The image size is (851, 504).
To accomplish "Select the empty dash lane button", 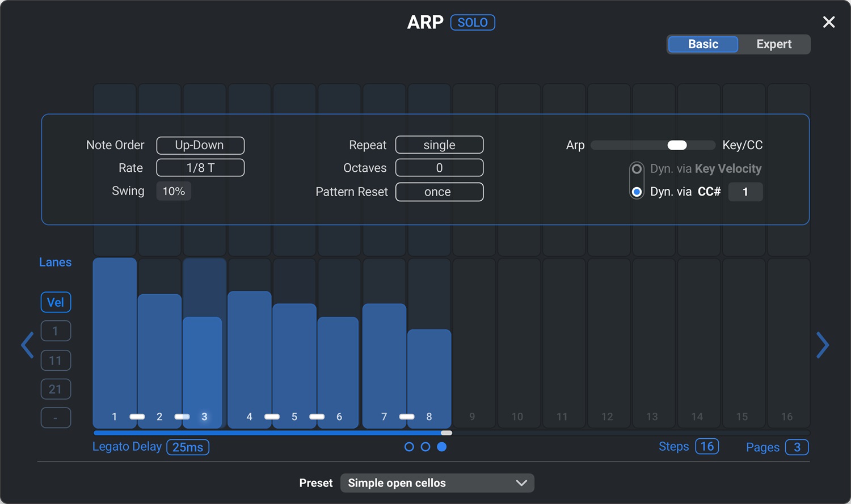I will 56,418.
